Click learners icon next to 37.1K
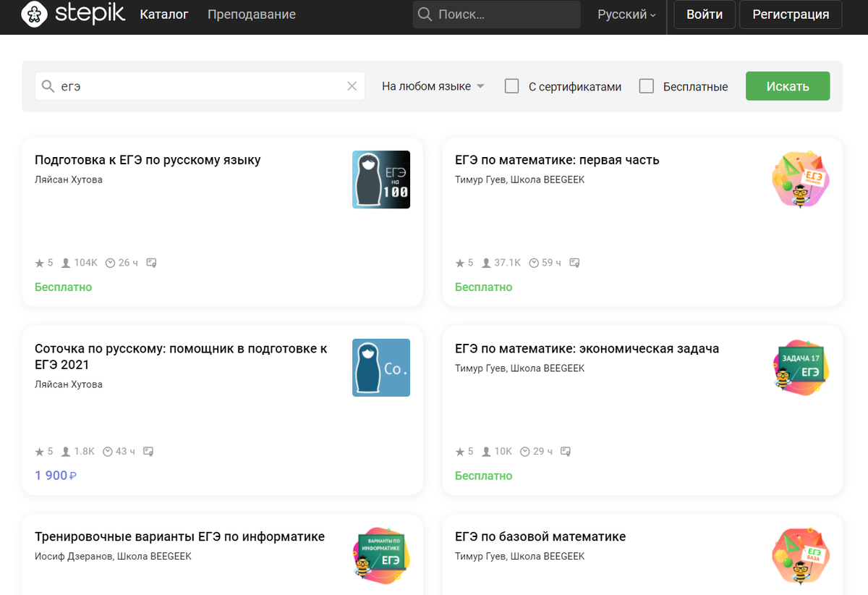The width and height of the screenshot is (868, 595). (x=486, y=263)
